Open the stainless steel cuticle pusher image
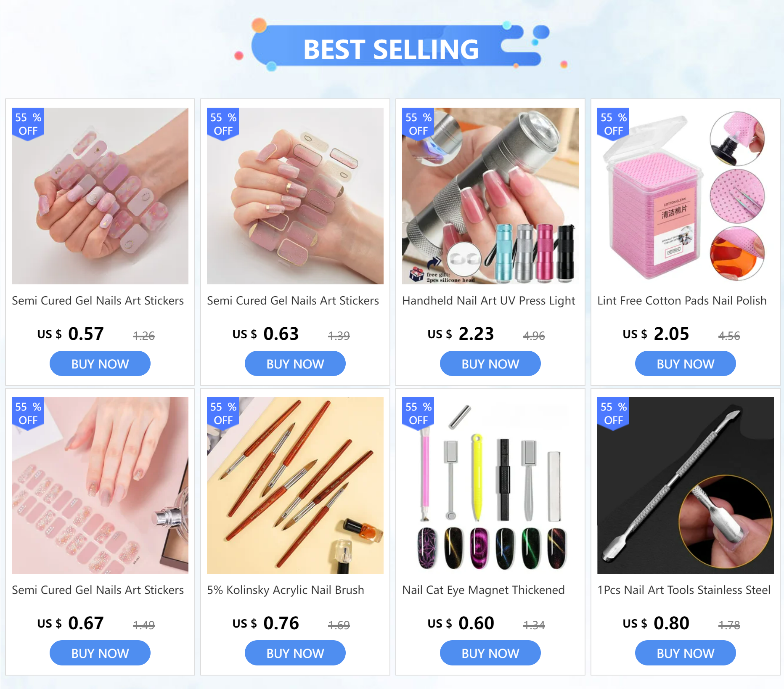This screenshot has width=784, height=689. [686, 485]
